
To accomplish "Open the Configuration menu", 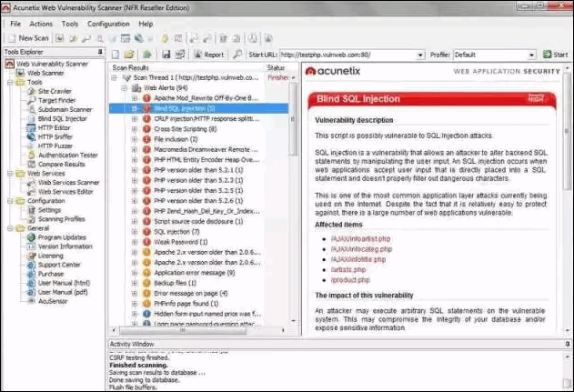I will [x=108, y=24].
